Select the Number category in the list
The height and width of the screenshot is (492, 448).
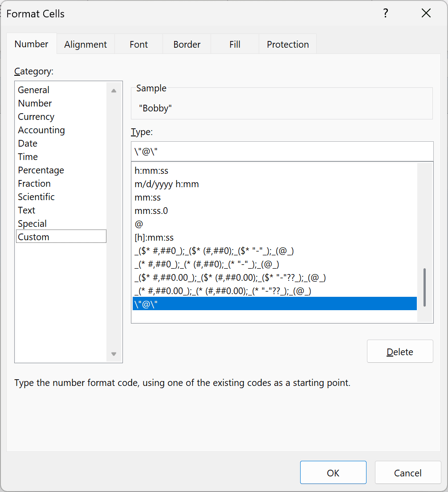pos(61,103)
